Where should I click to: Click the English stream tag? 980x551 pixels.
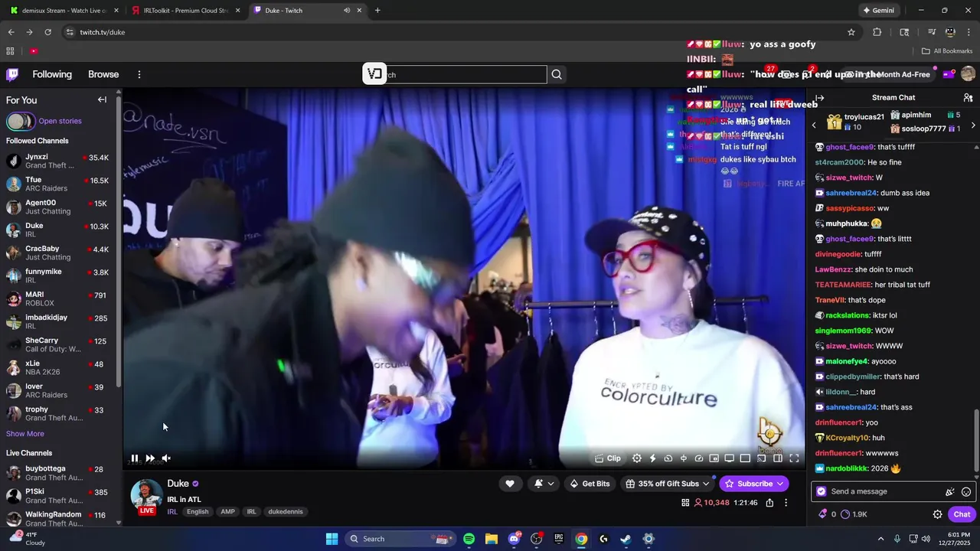pyautogui.click(x=198, y=511)
